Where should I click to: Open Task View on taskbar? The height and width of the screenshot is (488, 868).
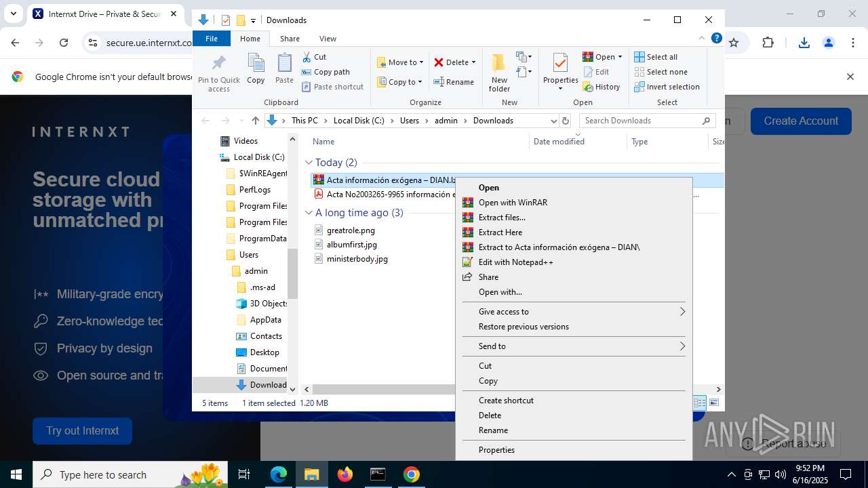point(245,474)
